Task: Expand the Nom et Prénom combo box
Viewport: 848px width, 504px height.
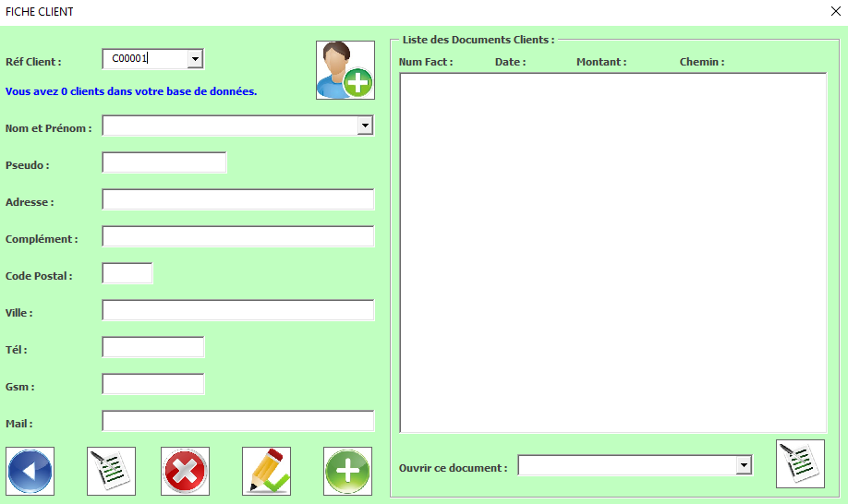Action: click(365, 126)
